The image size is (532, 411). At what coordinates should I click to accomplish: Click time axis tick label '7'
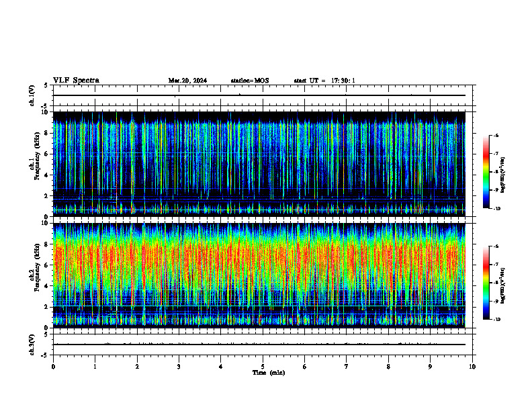tap(347, 367)
